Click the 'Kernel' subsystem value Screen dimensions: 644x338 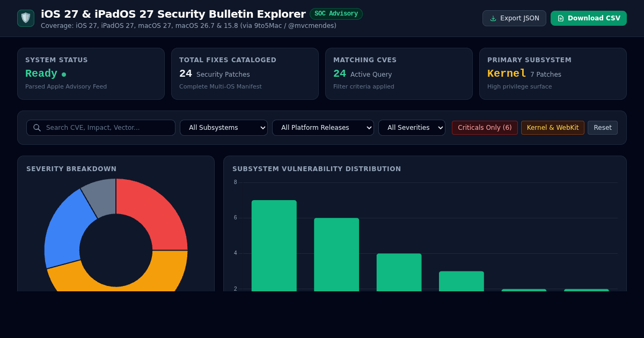[507, 74]
